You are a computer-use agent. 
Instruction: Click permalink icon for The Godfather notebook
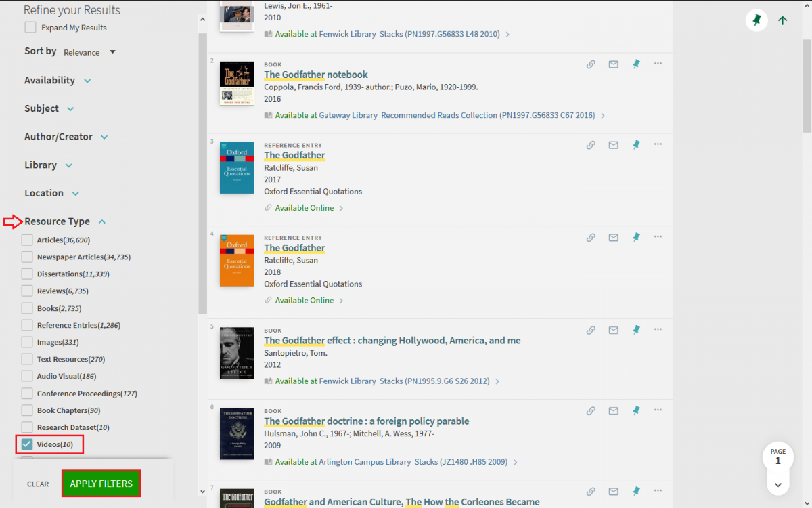(591, 64)
